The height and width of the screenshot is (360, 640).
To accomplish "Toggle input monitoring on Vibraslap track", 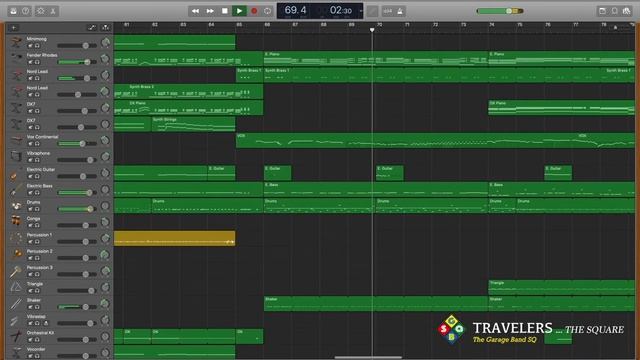I will pyautogui.click(x=46, y=323).
